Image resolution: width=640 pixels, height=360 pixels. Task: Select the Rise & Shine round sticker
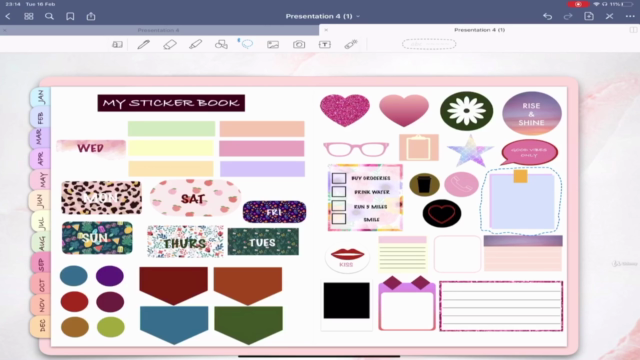(x=532, y=113)
